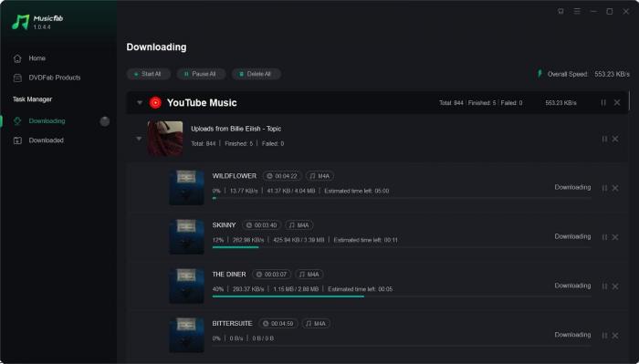This screenshot has width=639, height=364.
Task: Pause all downloads
Action: [x=201, y=74]
